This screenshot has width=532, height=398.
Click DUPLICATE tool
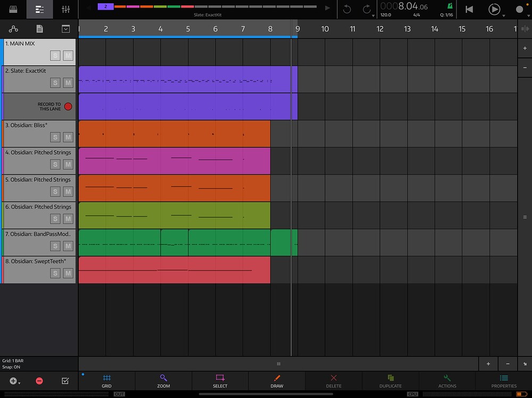390,381
